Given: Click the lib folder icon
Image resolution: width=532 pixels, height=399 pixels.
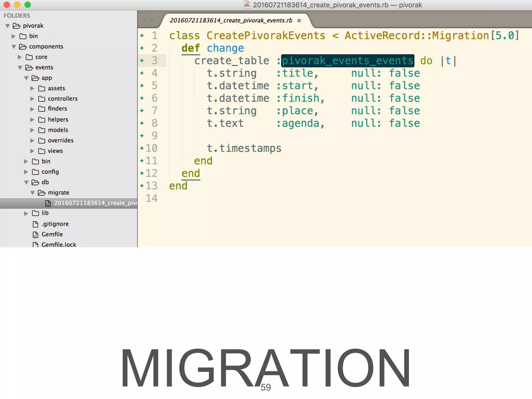Looking at the screenshot, I should pos(35,213).
